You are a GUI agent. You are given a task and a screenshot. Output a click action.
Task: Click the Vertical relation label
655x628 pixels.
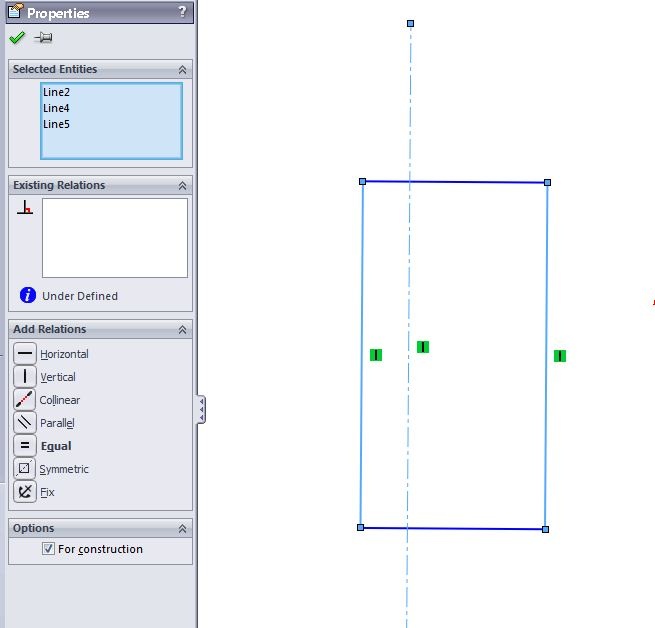(58, 377)
